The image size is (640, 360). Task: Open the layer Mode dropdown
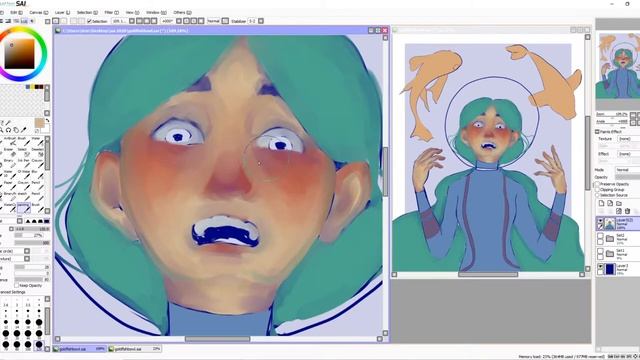(x=628, y=170)
